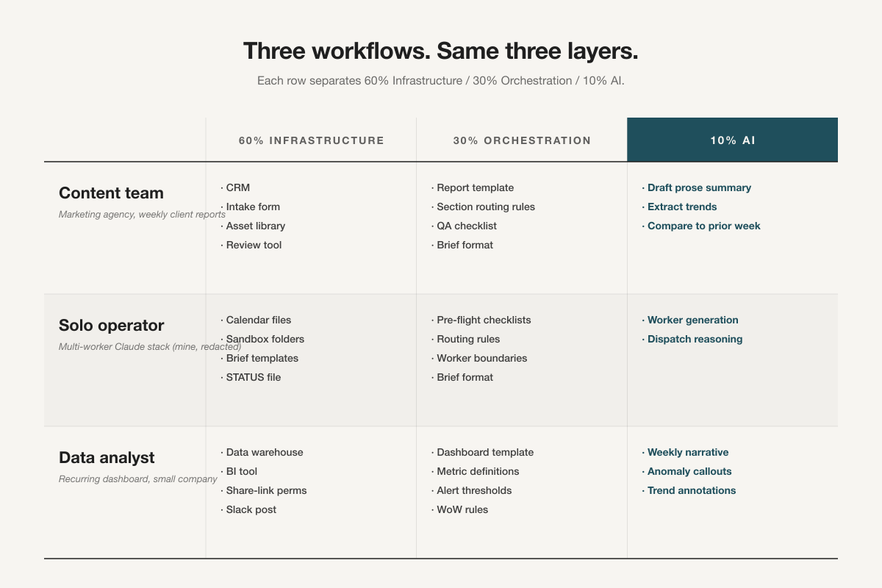Click 'Marketing agency, weekly client reports' caption

pos(142,215)
